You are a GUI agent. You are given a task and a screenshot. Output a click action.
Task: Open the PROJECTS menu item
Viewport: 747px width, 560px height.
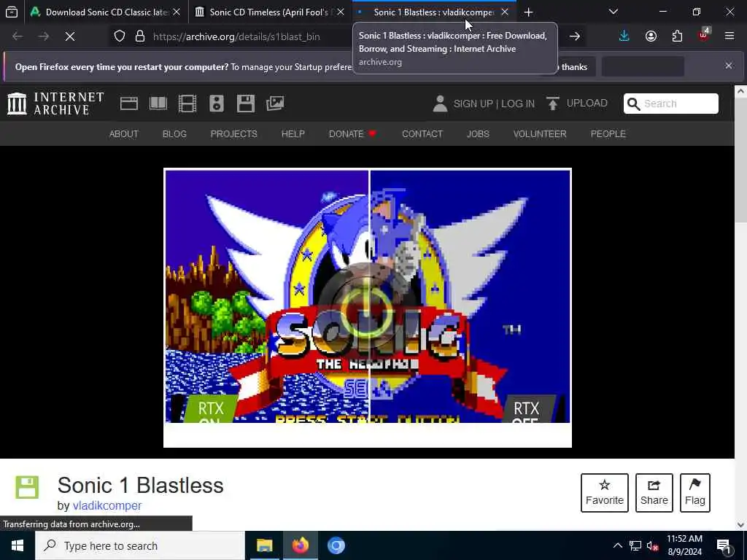coord(234,134)
